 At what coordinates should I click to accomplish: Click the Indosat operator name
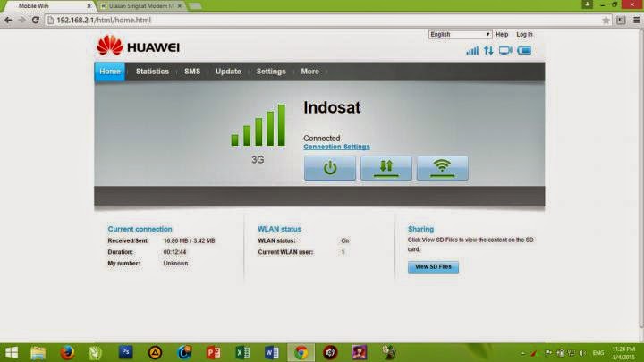point(332,107)
